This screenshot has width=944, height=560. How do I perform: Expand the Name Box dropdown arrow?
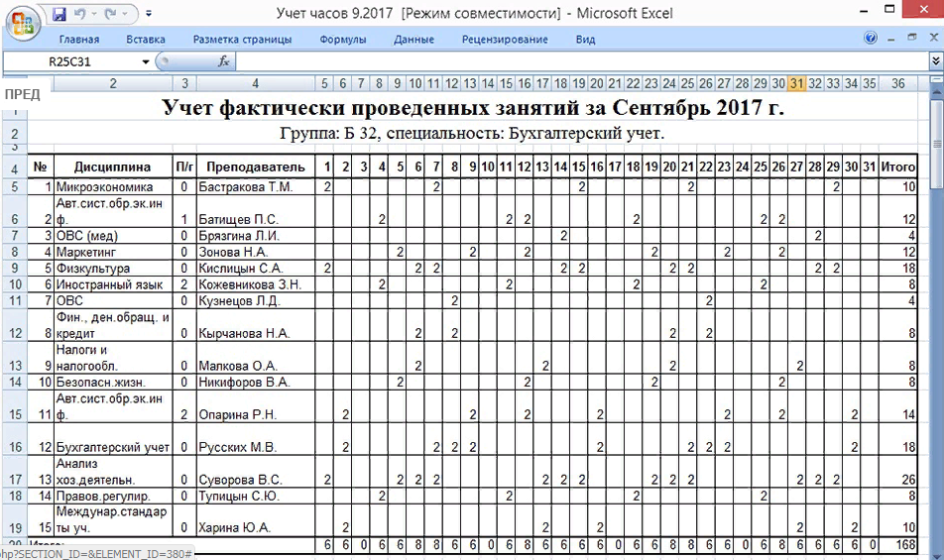[146, 61]
